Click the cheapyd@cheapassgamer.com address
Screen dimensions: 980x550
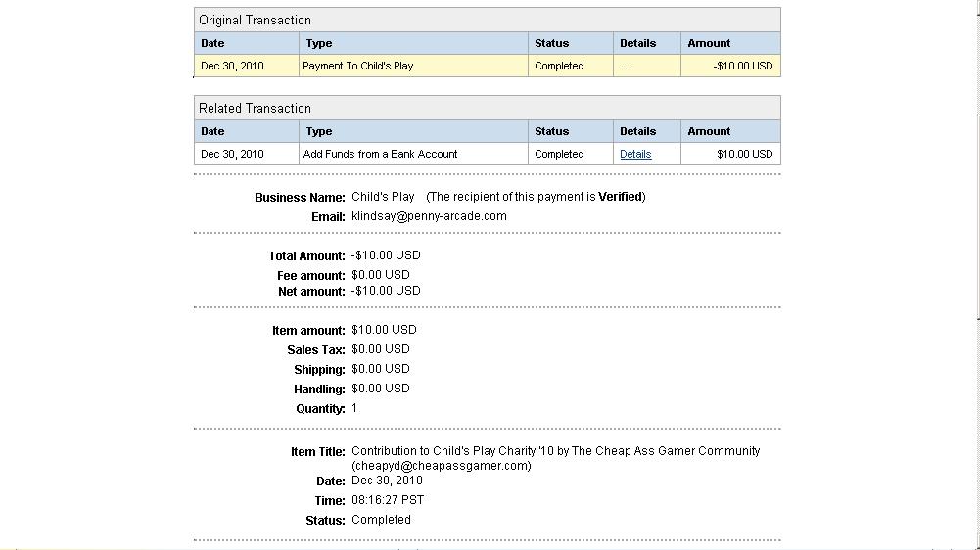[x=442, y=466]
